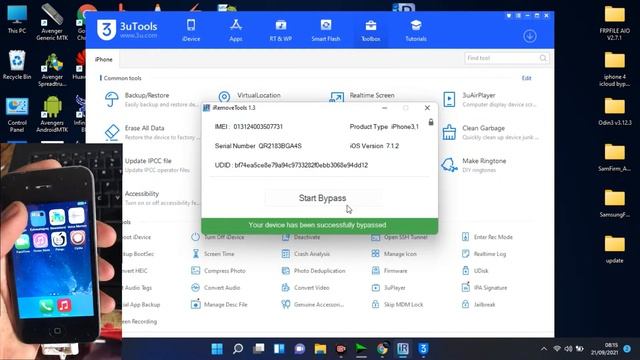The image size is (640, 360).
Task: Open the Convert Audio tool
Action: click(x=216, y=288)
